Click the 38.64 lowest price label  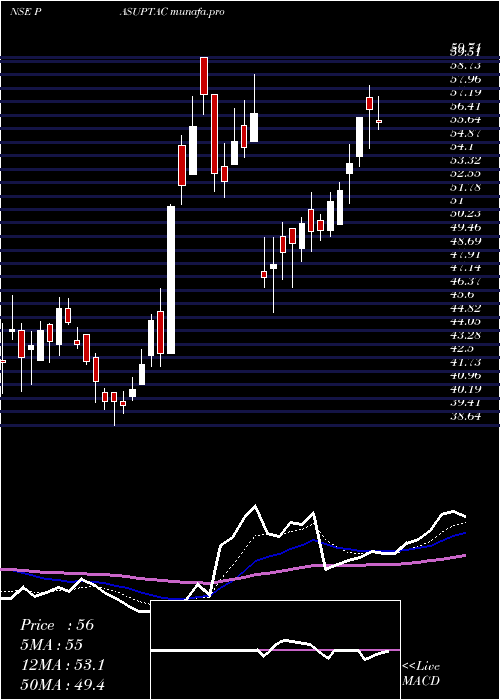point(465,416)
